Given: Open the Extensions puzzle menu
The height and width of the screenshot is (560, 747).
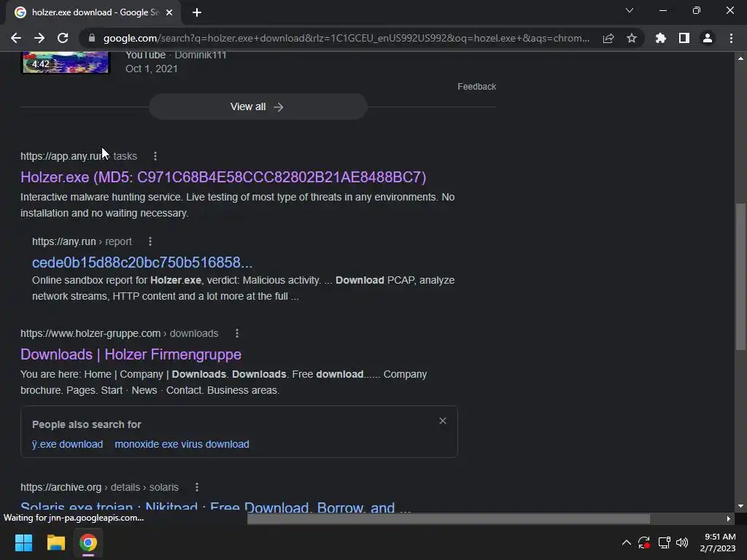Looking at the screenshot, I should (660, 38).
